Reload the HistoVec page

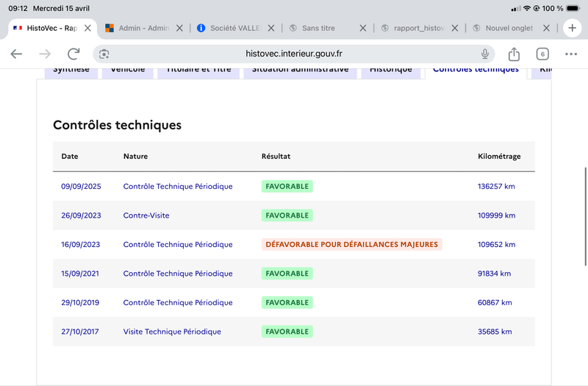73,54
